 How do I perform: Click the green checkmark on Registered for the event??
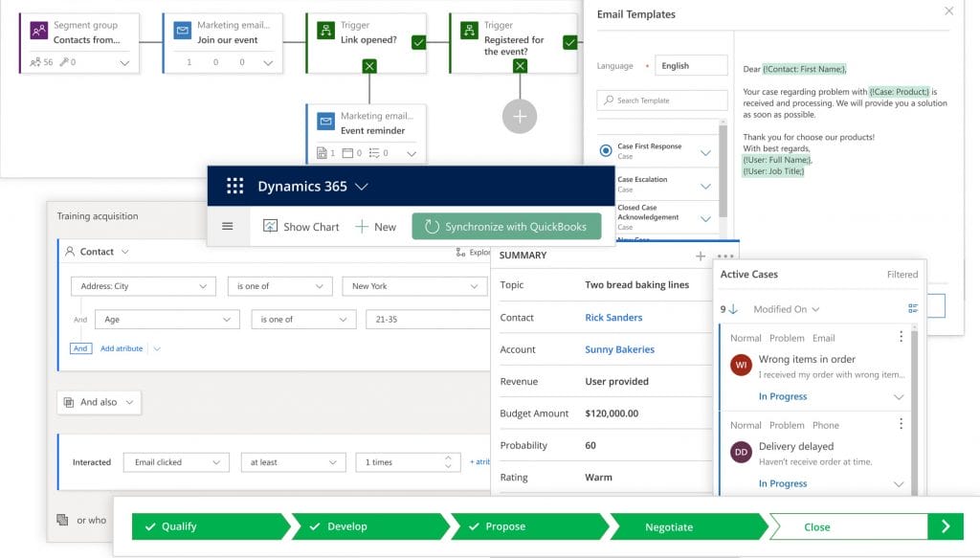570,42
